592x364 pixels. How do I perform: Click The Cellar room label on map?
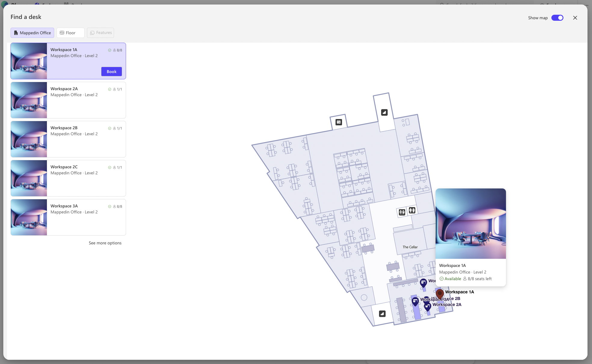click(410, 247)
